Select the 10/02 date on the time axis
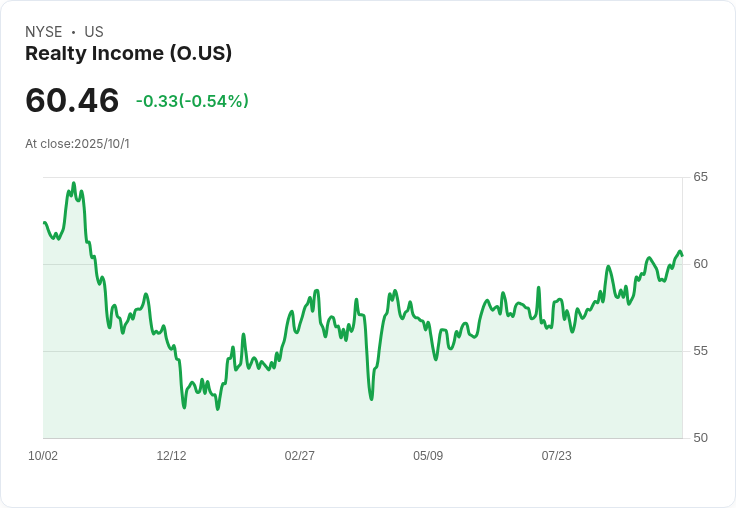Viewport: 736px width, 508px height. click(x=43, y=456)
